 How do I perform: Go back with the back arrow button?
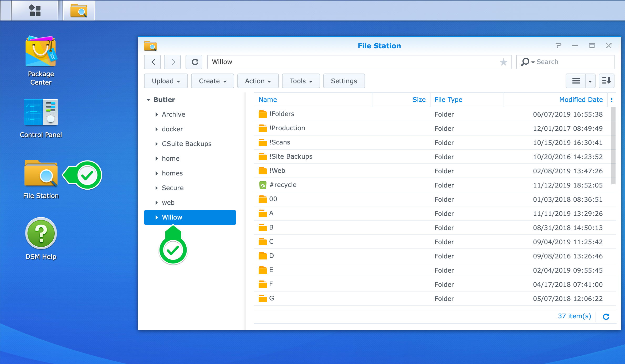point(153,62)
